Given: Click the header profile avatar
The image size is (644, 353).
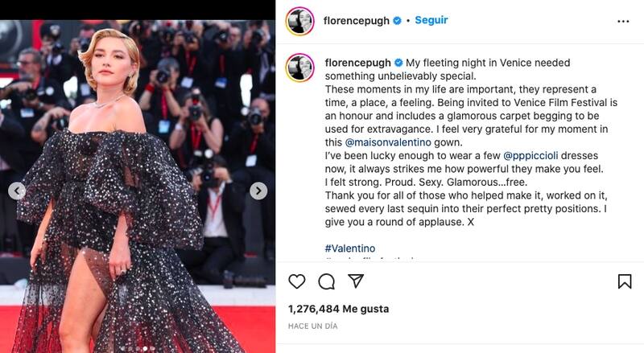Looking at the screenshot, I should point(299,21).
